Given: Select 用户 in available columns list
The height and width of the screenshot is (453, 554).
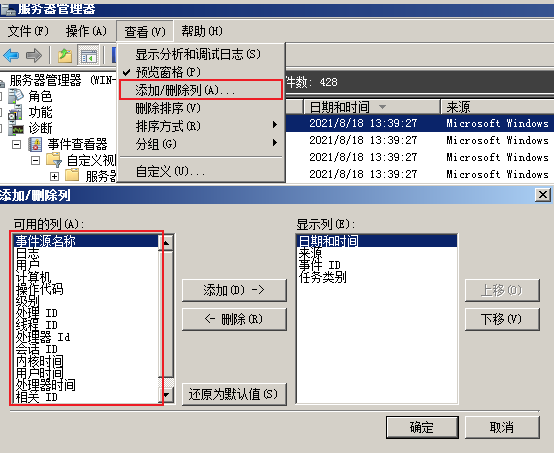Looking at the screenshot, I should coord(87,265).
